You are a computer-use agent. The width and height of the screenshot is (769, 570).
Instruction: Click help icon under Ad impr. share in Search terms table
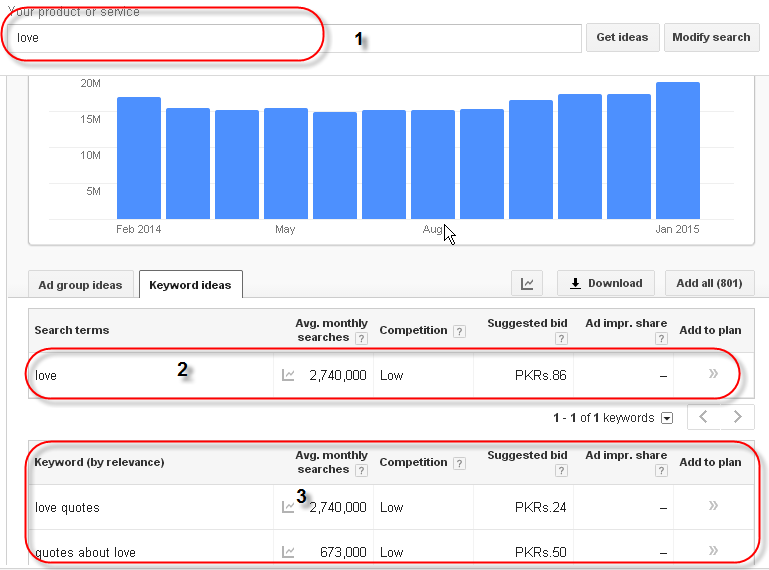coord(661,338)
